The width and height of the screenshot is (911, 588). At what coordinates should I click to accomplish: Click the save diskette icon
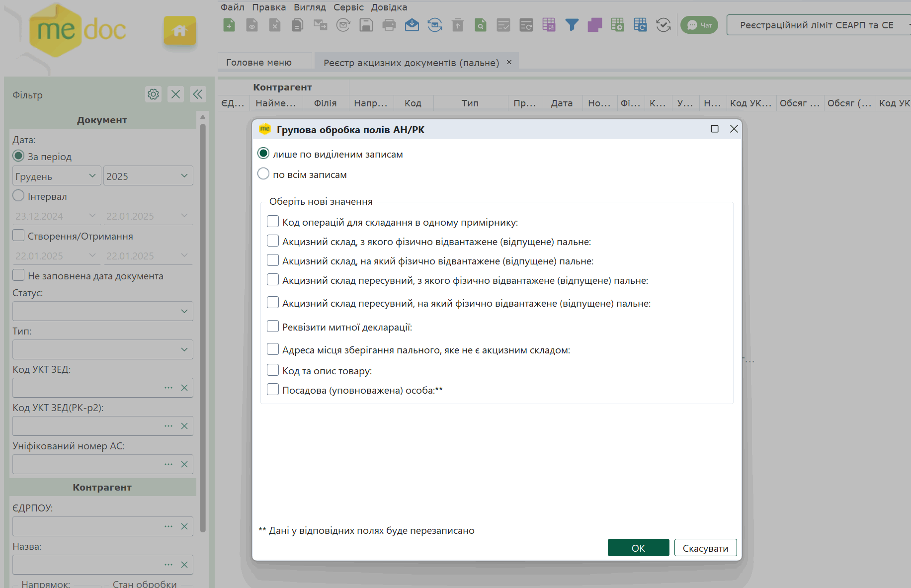[x=366, y=25]
